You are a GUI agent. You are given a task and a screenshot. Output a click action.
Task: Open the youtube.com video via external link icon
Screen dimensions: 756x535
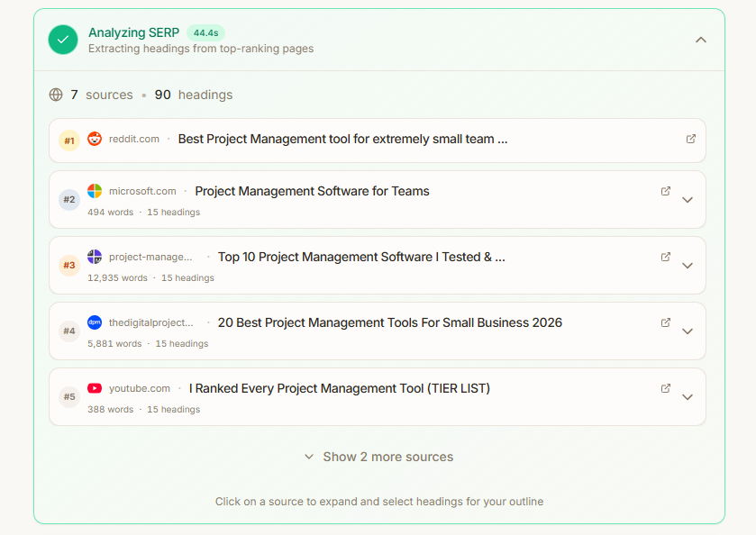[666, 387]
